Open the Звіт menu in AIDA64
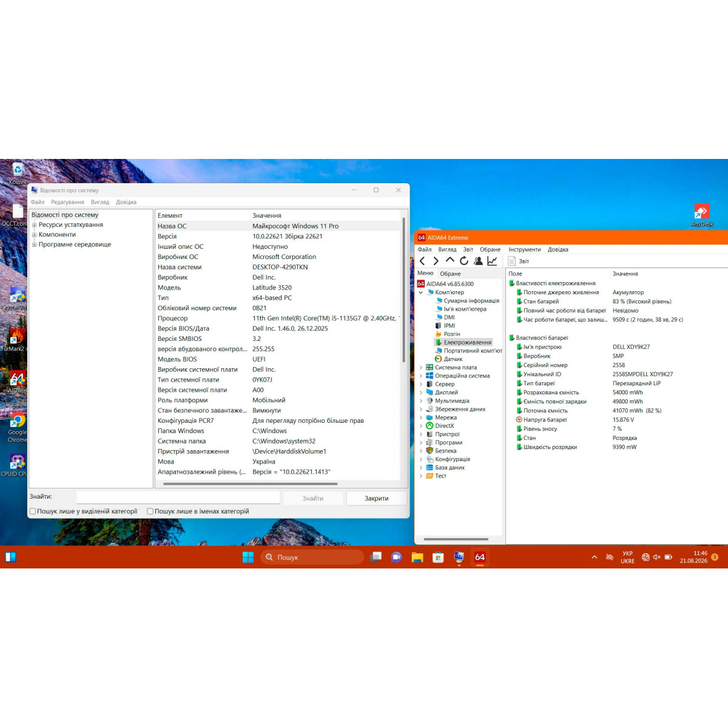The height and width of the screenshot is (728, 728). coord(468,249)
